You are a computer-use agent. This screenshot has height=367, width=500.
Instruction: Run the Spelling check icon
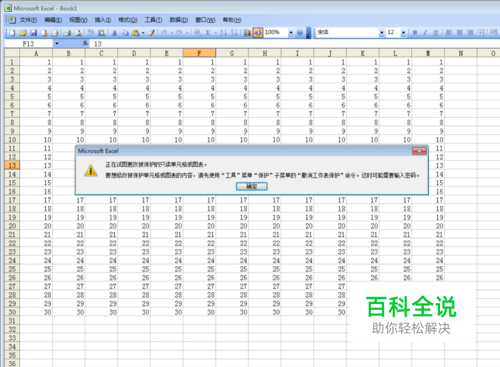(91, 33)
